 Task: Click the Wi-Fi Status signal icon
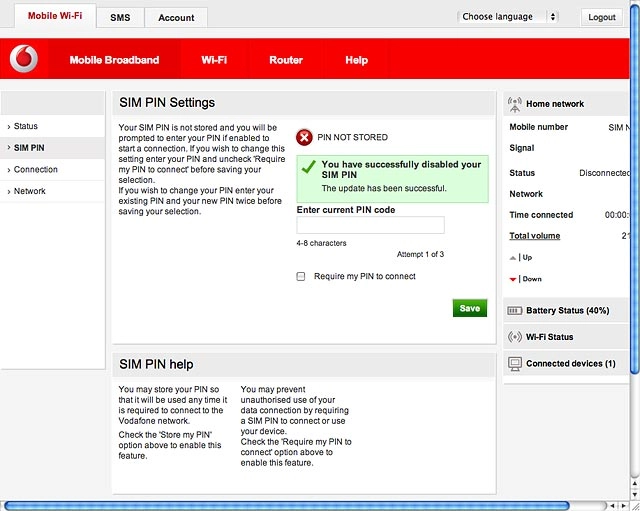(515, 337)
